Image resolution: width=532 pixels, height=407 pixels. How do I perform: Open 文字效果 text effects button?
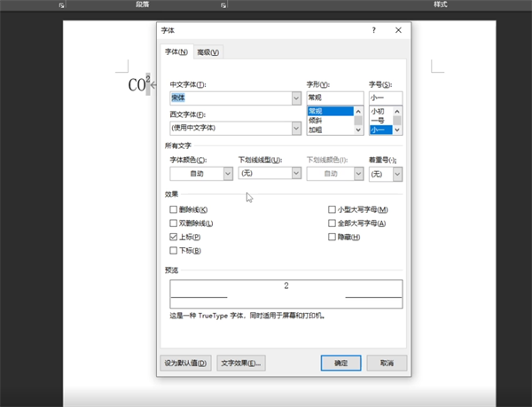pyautogui.click(x=241, y=363)
